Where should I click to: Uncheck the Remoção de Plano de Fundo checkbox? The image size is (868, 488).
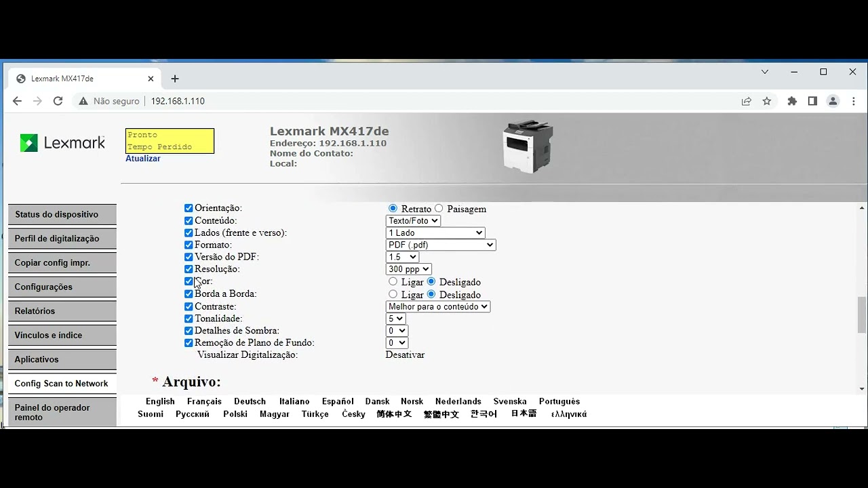189,343
